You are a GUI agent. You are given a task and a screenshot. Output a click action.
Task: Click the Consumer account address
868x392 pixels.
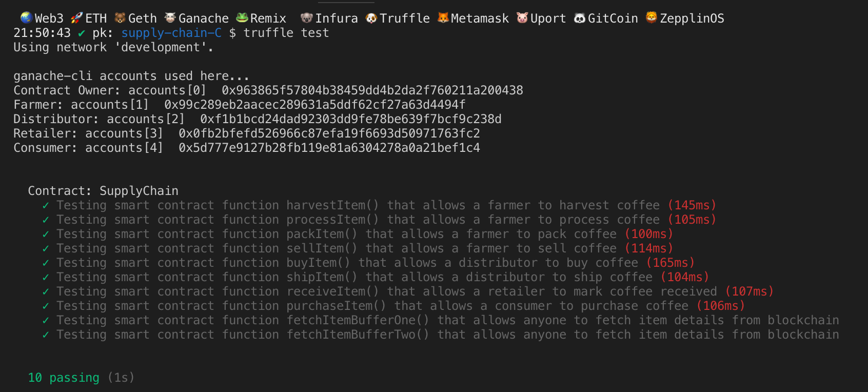(x=329, y=148)
